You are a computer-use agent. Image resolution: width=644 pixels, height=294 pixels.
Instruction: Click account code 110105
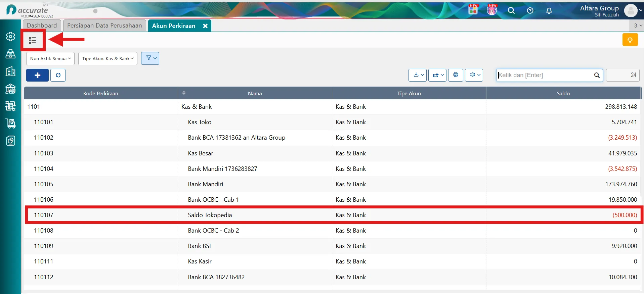[x=44, y=184]
